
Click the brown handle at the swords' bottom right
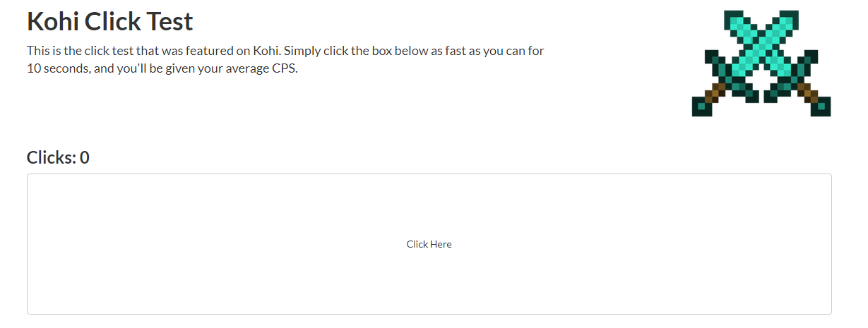pos(806,92)
